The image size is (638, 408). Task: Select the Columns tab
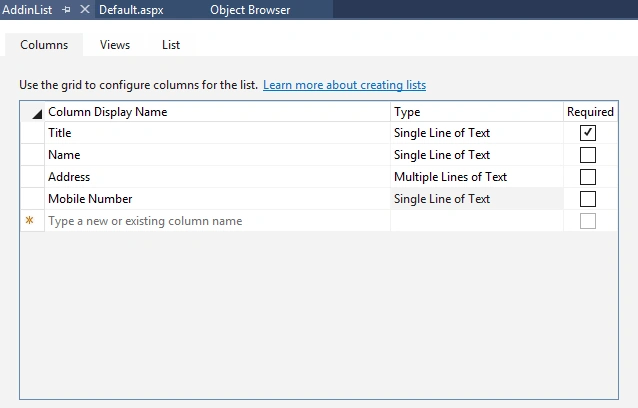[44, 44]
